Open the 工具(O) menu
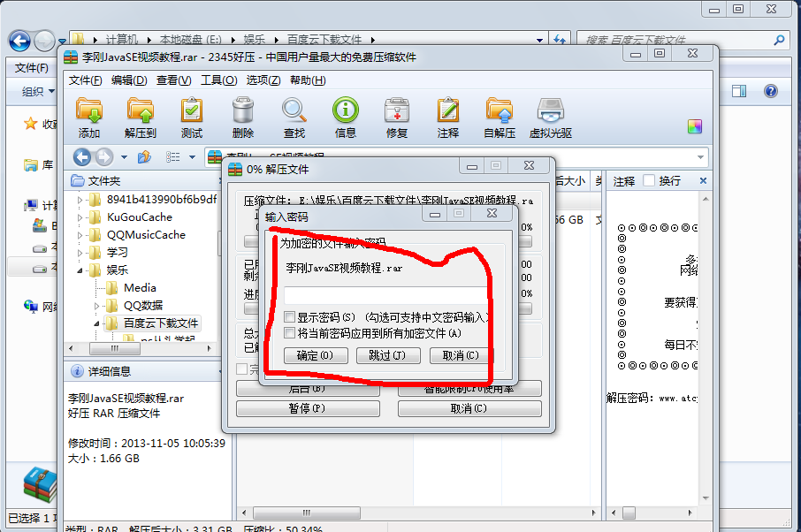 pos(219,80)
